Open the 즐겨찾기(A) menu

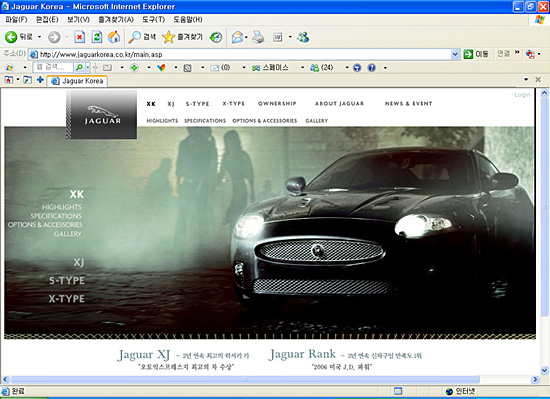[116, 19]
